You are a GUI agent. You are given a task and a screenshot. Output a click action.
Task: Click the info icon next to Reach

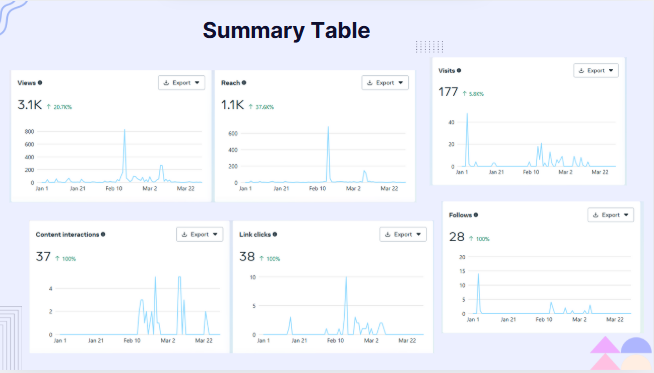tap(244, 83)
